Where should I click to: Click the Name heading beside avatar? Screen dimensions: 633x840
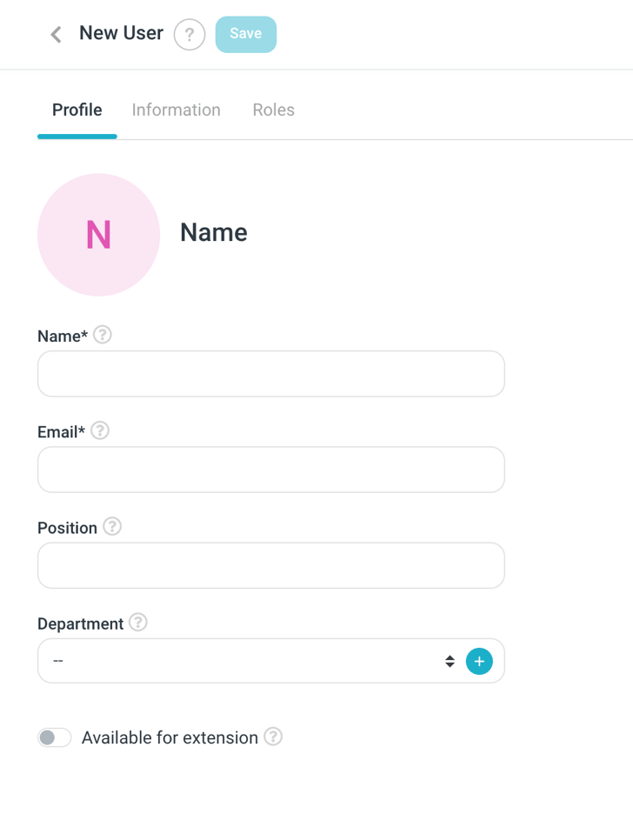pos(214,233)
